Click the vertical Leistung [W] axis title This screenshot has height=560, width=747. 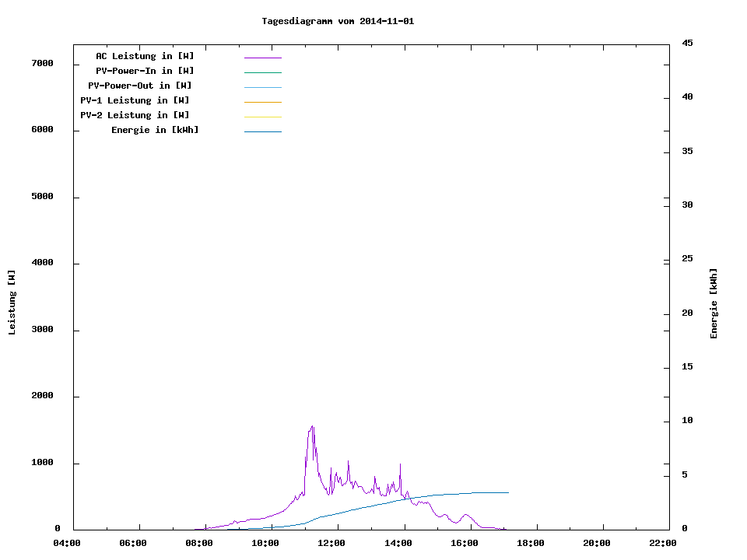pyautogui.click(x=12, y=303)
